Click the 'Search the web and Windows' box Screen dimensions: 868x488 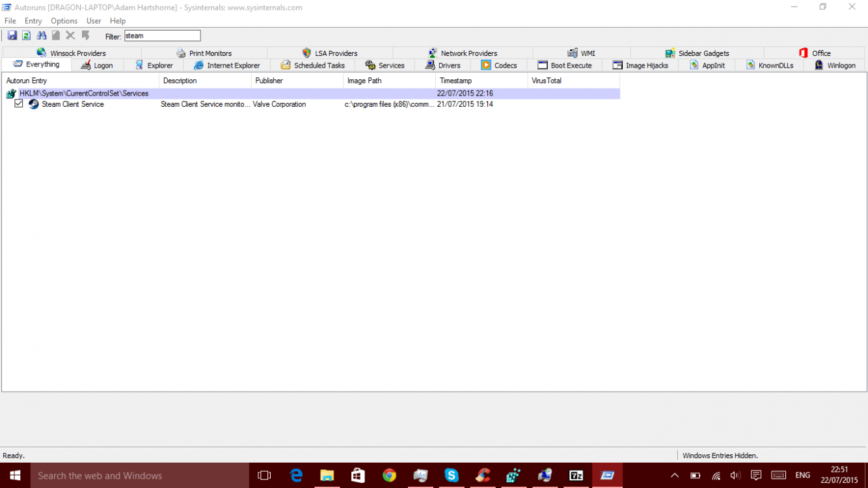(139, 476)
